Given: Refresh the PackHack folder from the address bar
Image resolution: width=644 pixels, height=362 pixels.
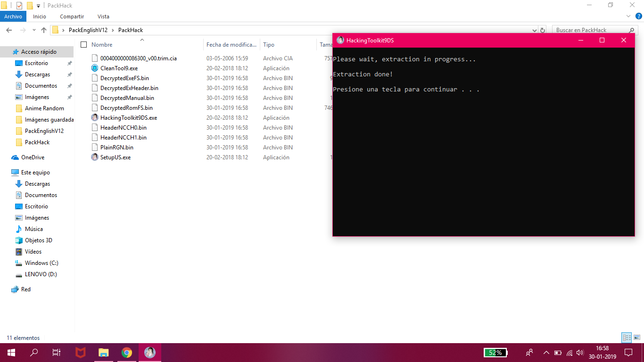Looking at the screenshot, I should click(543, 30).
